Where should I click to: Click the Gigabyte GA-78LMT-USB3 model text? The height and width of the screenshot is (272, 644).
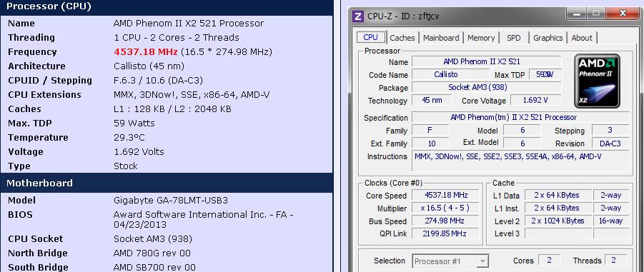pyautogui.click(x=170, y=201)
